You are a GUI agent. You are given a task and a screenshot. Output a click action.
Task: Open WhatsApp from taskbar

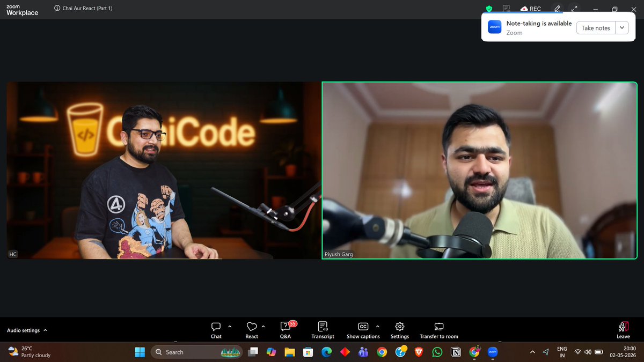437,352
